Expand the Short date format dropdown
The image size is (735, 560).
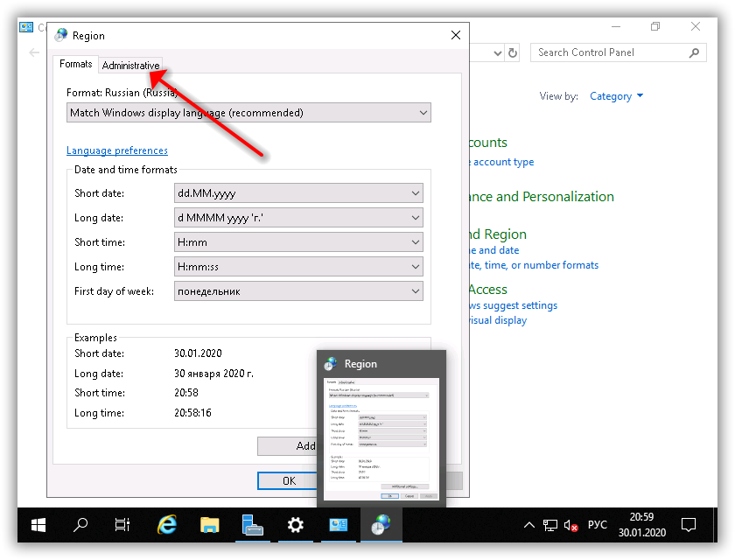click(x=298, y=193)
